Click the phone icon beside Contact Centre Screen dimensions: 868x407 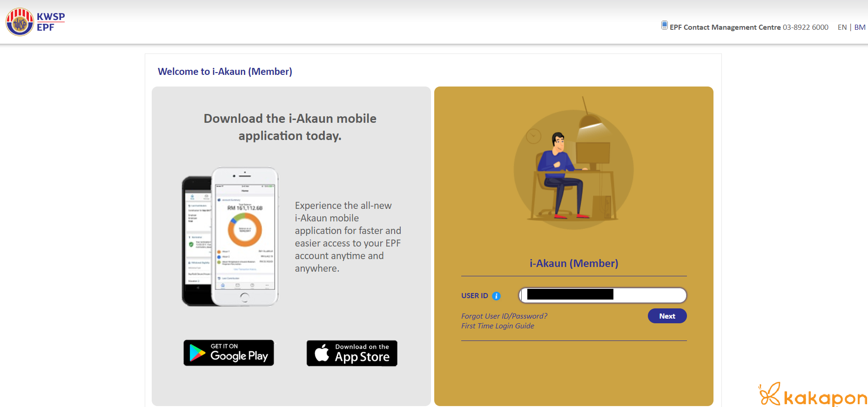(x=665, y=25)
